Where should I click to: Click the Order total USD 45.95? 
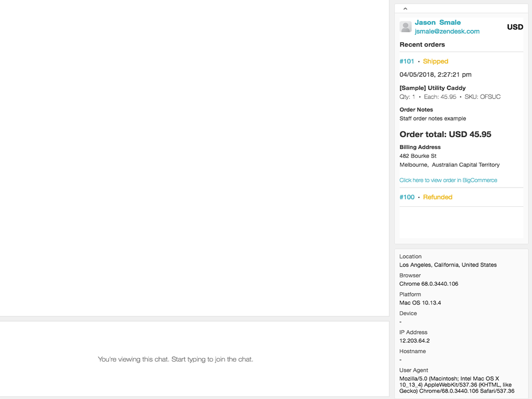pos(445,134)
